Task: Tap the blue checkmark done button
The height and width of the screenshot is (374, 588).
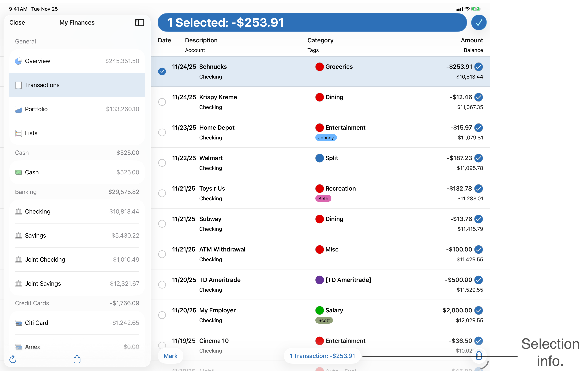Action: click(x=478, y=22)
